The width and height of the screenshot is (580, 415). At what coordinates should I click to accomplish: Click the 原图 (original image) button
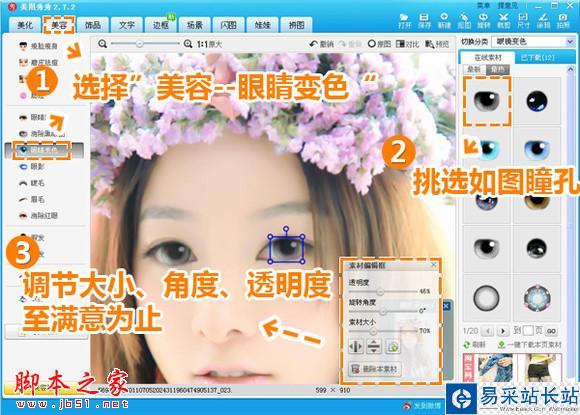[379, 44]
